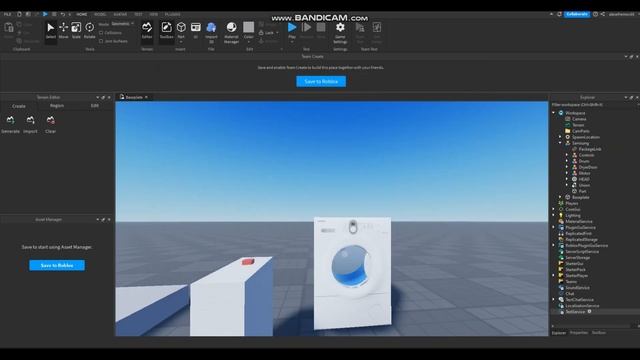Switch to the TEST ribbon tab
This screenshot has height=360, width=640.
pos(138,14)
